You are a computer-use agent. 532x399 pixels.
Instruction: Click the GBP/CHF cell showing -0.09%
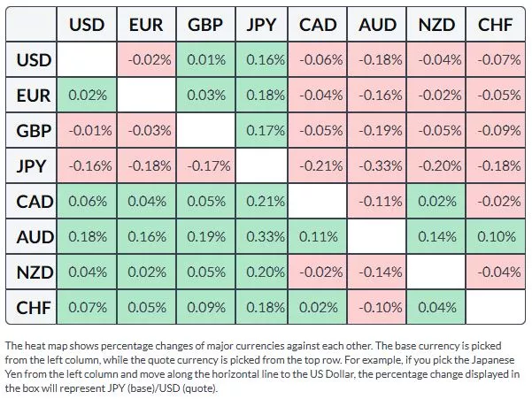(x=494, y=132)
